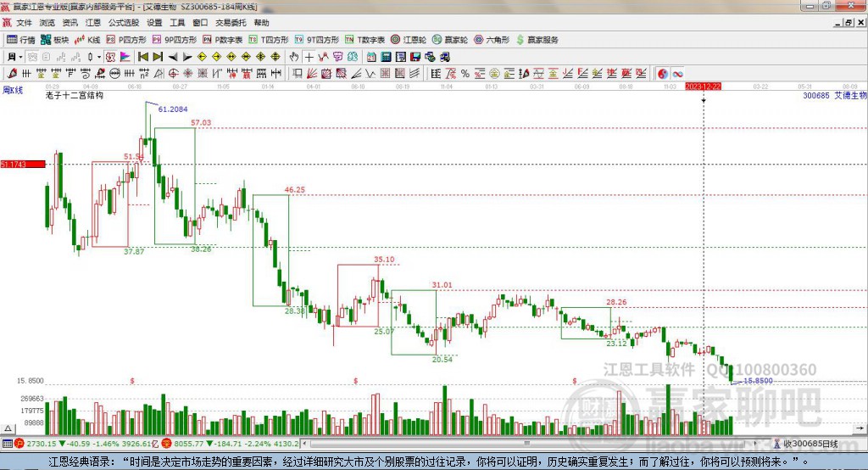Click the circled gold 金 ratio icon
The width and height of the screenshot is (868, 470).
point(494,74)
